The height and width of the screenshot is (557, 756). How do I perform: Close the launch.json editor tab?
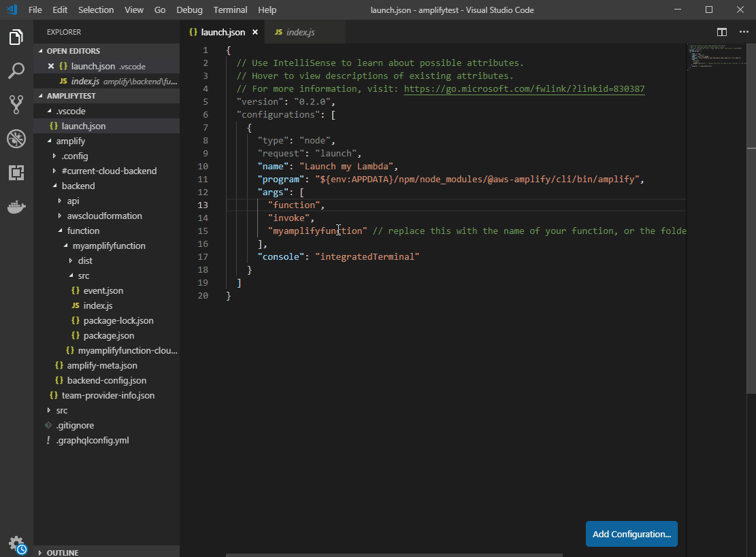pyautogui.click(x=254, y=32)
